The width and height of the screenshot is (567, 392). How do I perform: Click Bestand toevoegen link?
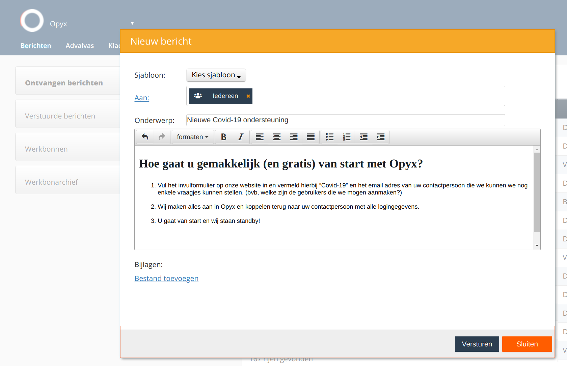click(166, 279)
